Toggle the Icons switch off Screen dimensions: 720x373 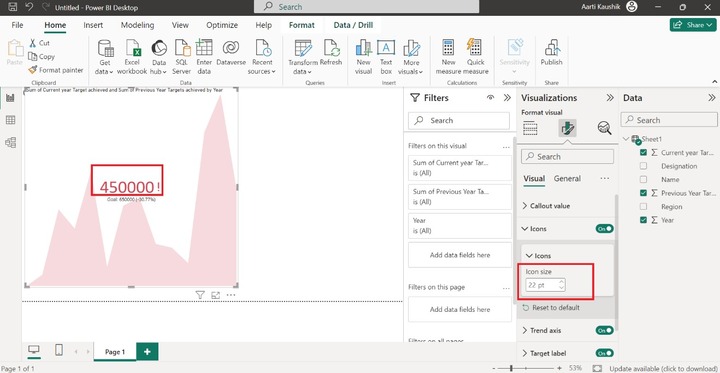tap(604, 228)
